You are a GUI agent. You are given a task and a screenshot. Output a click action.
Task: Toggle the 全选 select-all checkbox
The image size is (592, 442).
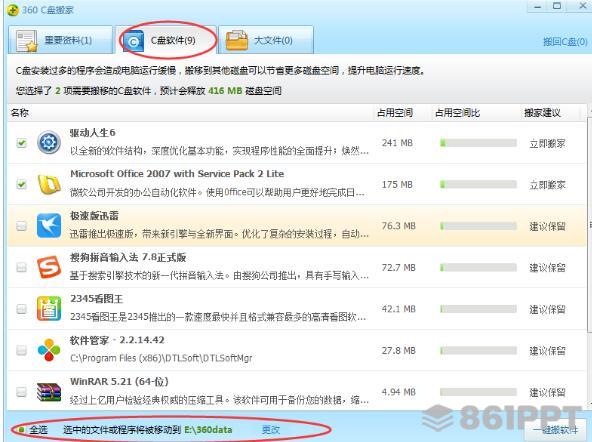pos(22,430)
